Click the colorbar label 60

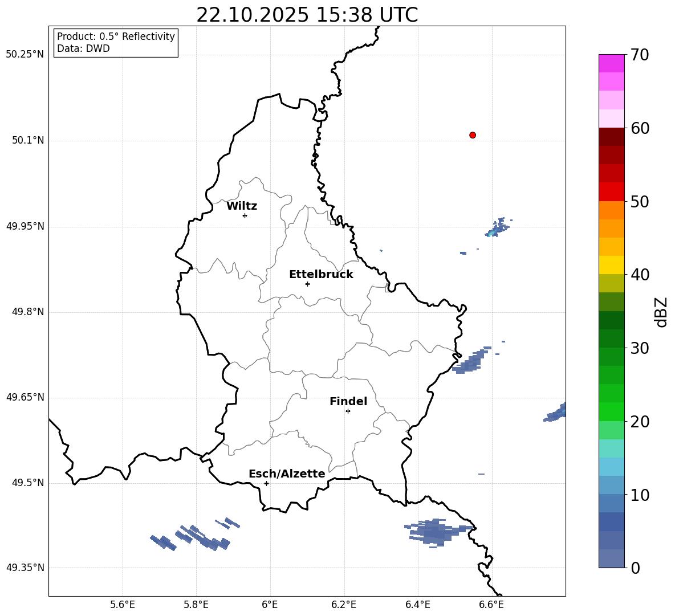[640, 128]
